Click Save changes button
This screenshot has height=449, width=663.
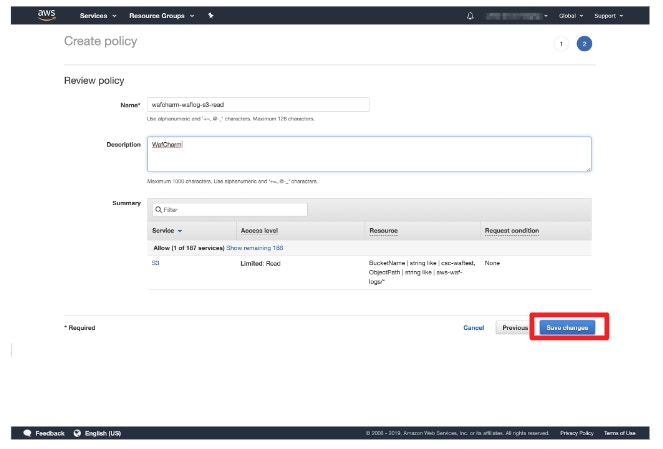point(568,327)
